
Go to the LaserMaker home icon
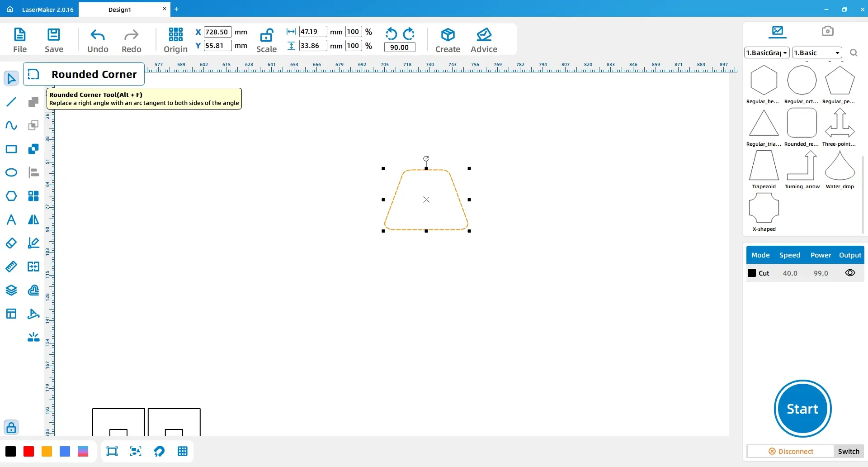(x=10, y=9)
